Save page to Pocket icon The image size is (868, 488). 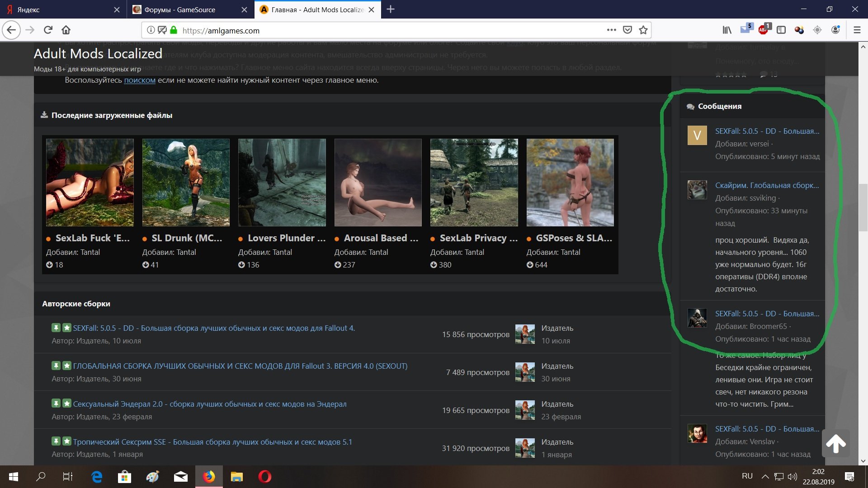pyautogui.click(x=627, y=30)
